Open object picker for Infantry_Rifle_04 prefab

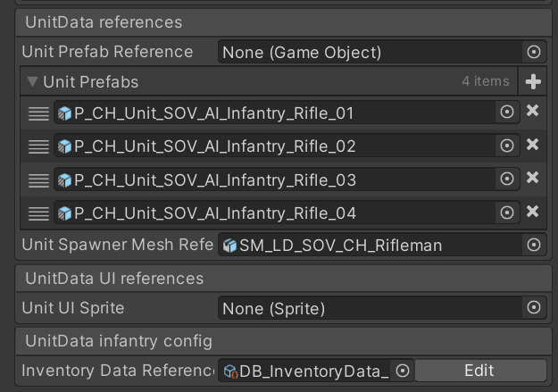pos(507,213)
